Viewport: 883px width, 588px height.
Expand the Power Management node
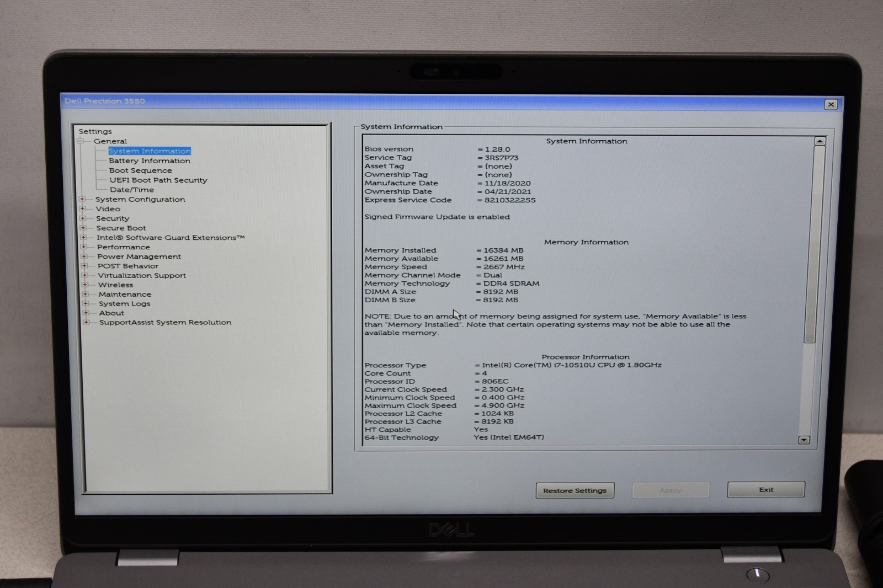[x=84, y=256]
